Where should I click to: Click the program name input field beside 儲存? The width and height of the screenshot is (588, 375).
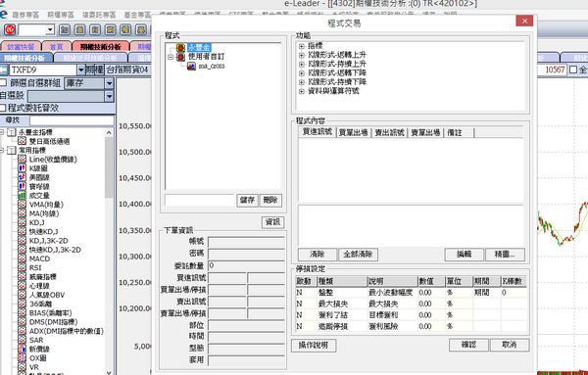pyautogui.click(x=200, y=200)
